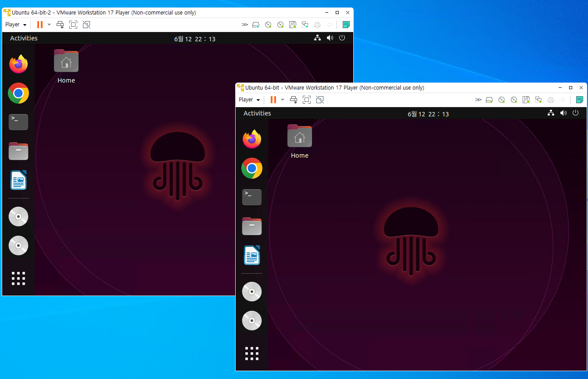Open Activities in Ubuntu 64-bit guest
The width and height of the screenshot is (588, 379).
[257, 113]
